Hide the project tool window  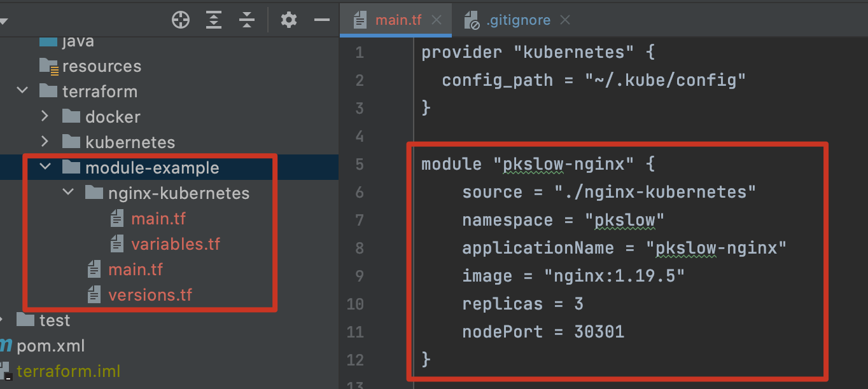click(x=322, y=20)
